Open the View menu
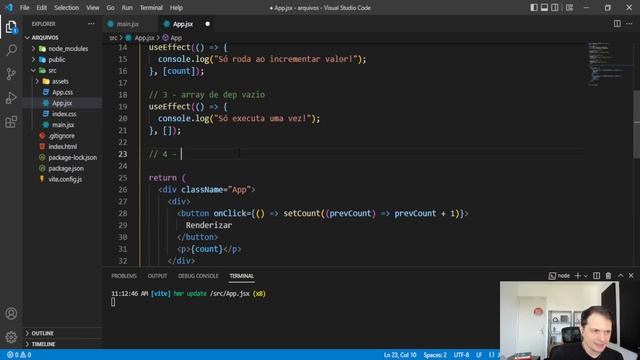 click(x=93, y=8)
